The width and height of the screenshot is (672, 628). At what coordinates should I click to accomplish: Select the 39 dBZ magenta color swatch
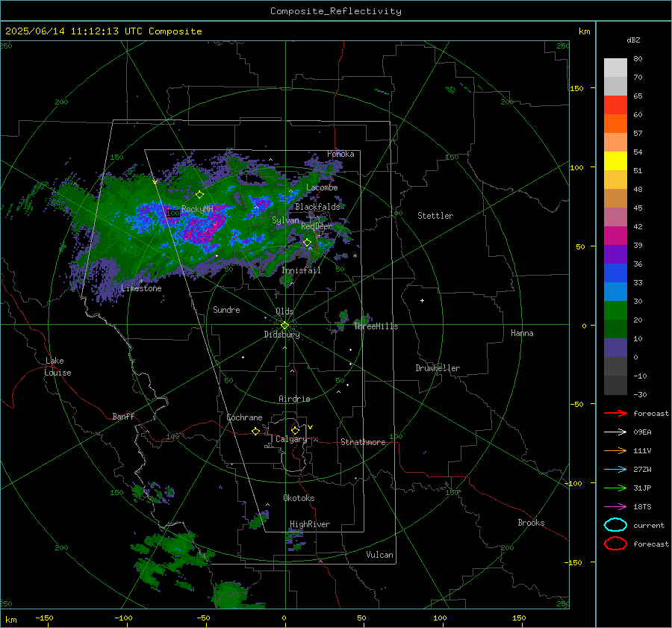(615, 236)
